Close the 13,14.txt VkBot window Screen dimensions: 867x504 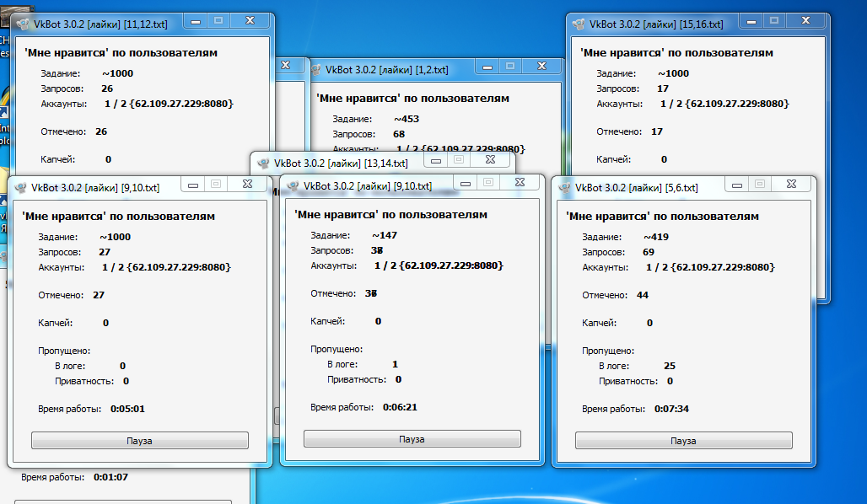click(x=491, y=159)
